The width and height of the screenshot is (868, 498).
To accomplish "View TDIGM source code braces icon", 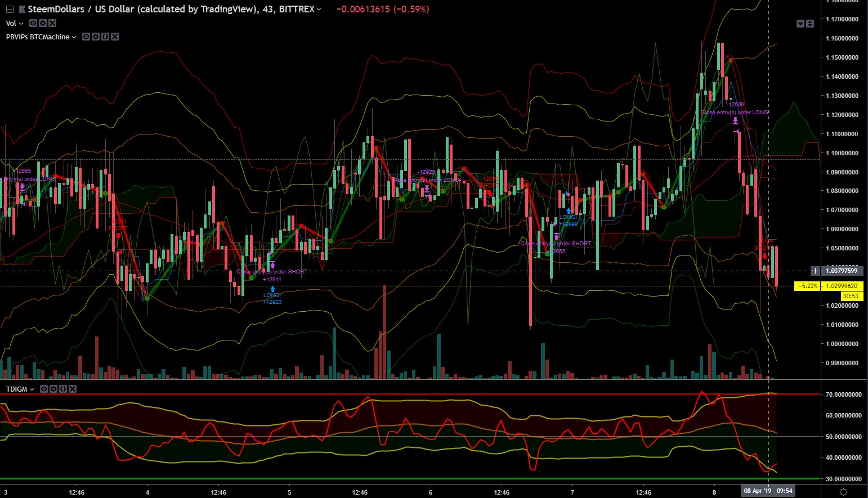I will point(63,389).
